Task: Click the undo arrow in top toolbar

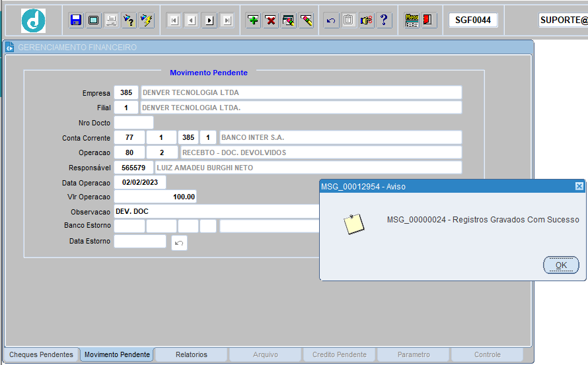Action: click(x=331, y=20)
